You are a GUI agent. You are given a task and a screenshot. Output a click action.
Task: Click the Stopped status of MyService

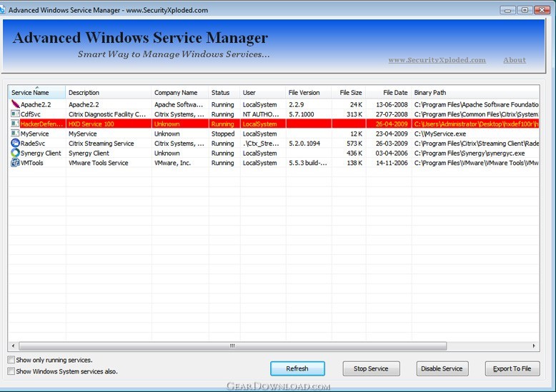click(223, 134)
